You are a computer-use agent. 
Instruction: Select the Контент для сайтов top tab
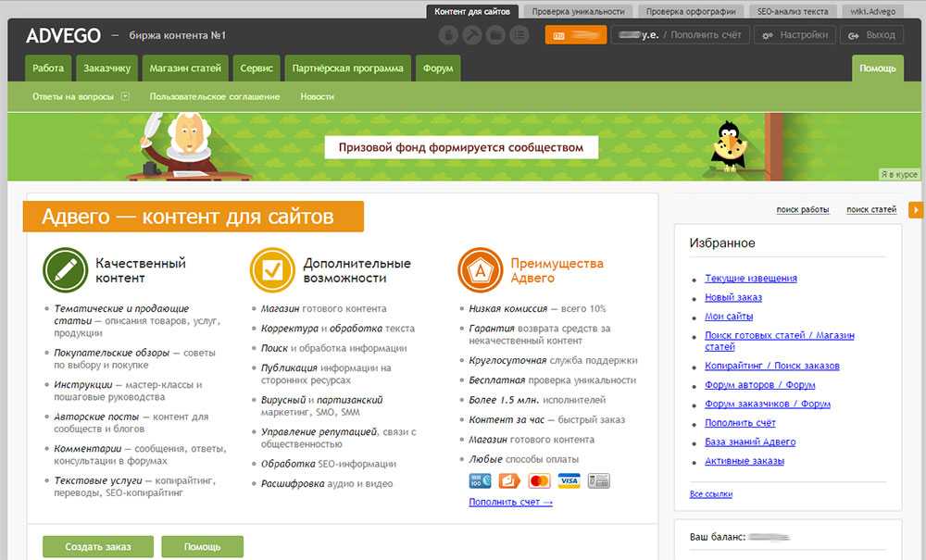coord(472,11)
